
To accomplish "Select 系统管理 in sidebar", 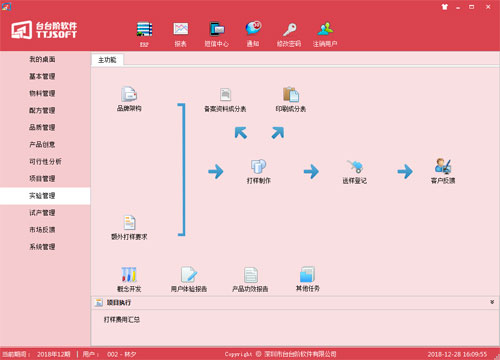I will (x=42, y=247).
